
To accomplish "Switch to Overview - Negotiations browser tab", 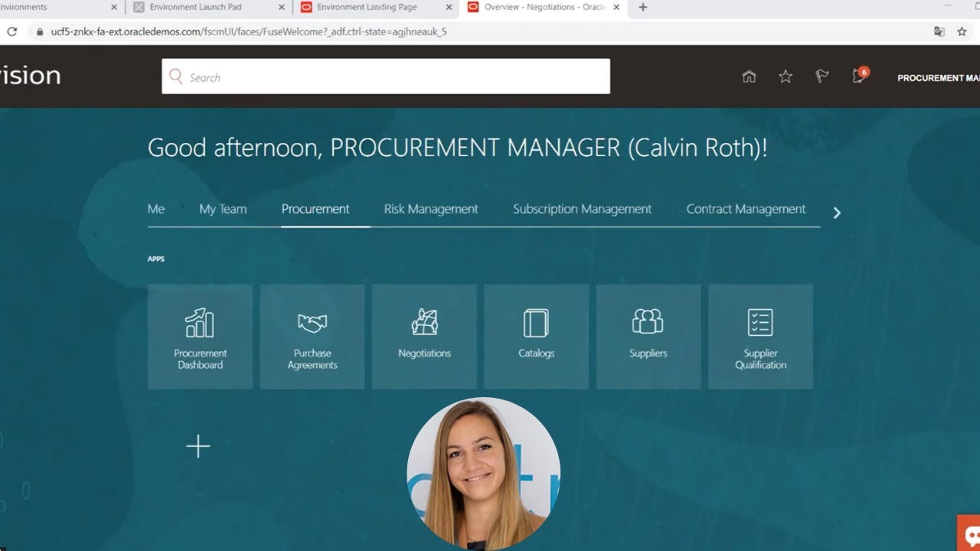I will click(x=544, y=8).
